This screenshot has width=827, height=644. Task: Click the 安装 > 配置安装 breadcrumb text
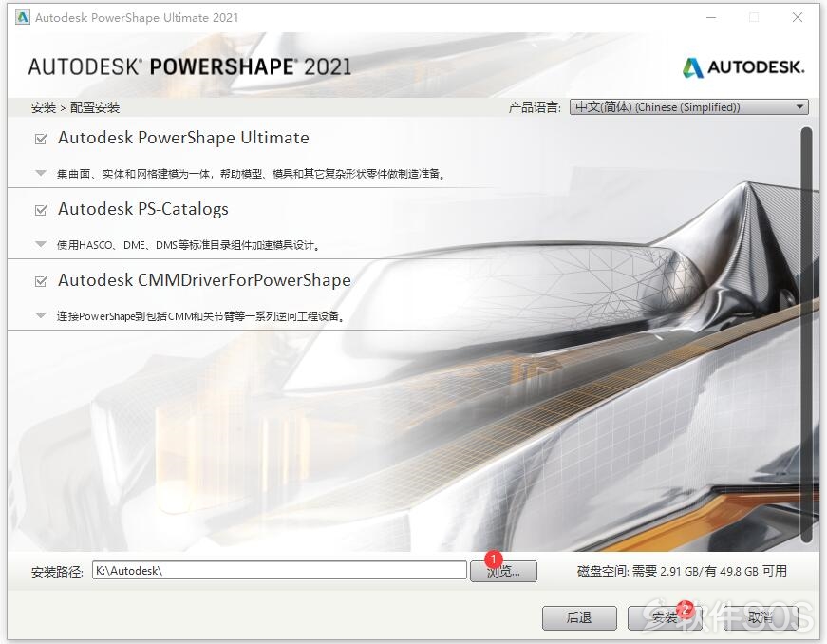pyautogui.click(x=75, y=107)
